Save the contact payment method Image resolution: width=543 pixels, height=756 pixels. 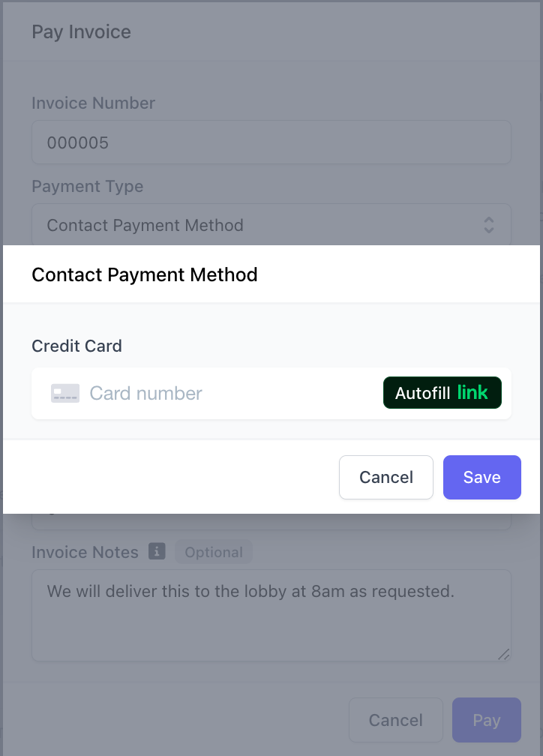(481, 477)
